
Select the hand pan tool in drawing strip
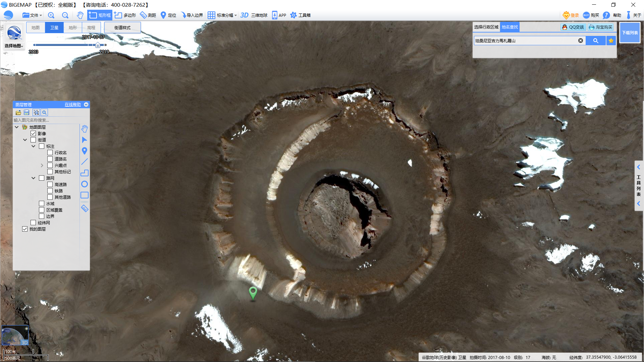[x=85, y=129]
